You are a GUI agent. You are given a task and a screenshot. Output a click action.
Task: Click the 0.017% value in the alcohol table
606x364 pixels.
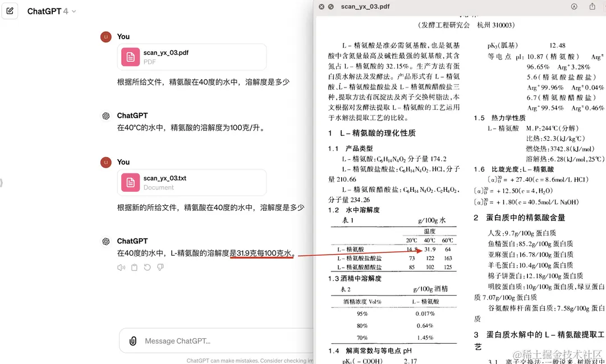(x=425, y=314)
